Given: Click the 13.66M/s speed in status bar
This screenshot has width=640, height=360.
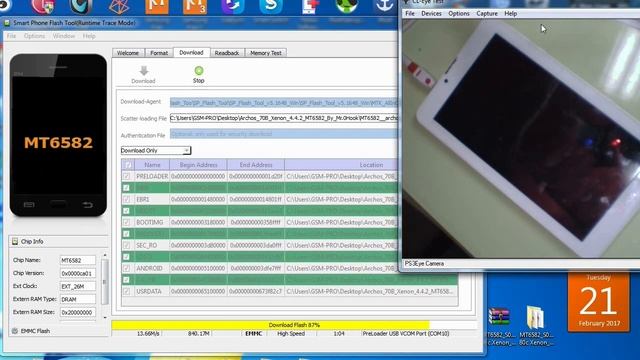Looking at the screenshot, I should (x=148, y=334).
